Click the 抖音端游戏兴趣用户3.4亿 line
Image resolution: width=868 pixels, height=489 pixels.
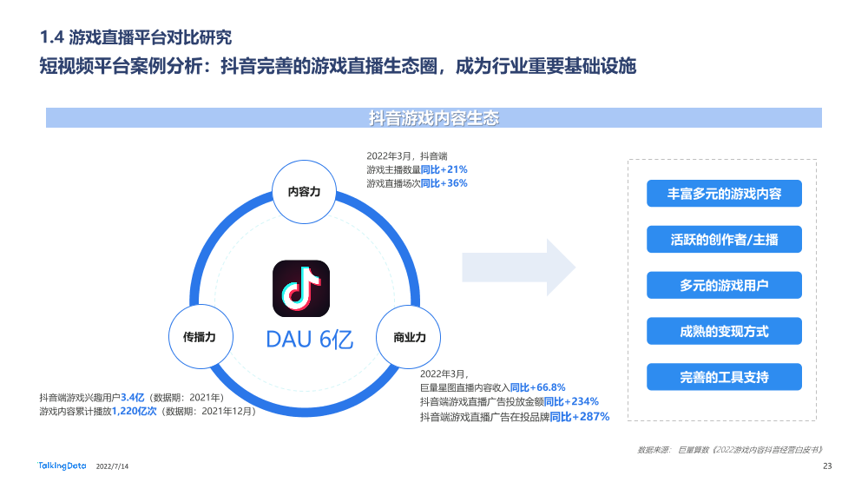(132, 397)
